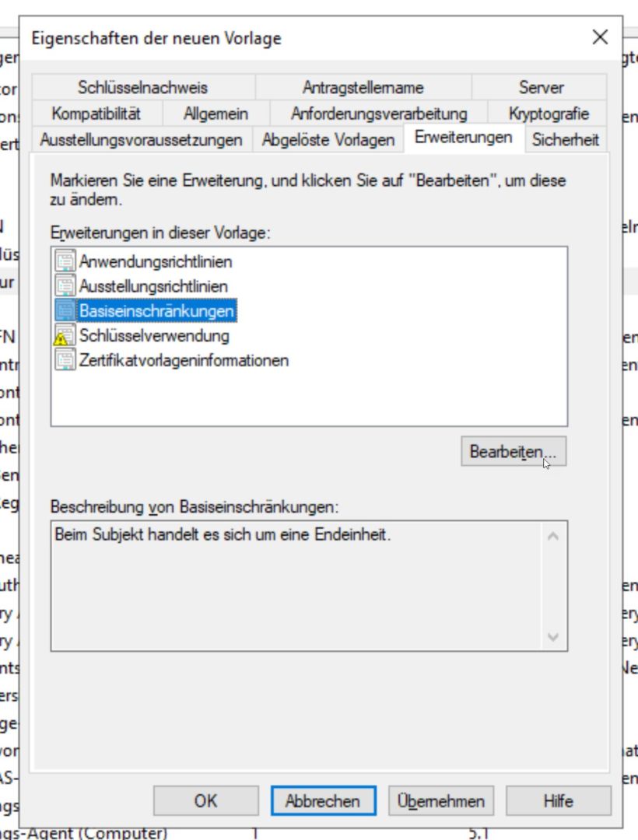
Task: Click the description box scroll-down arrow
Action: 553,636
